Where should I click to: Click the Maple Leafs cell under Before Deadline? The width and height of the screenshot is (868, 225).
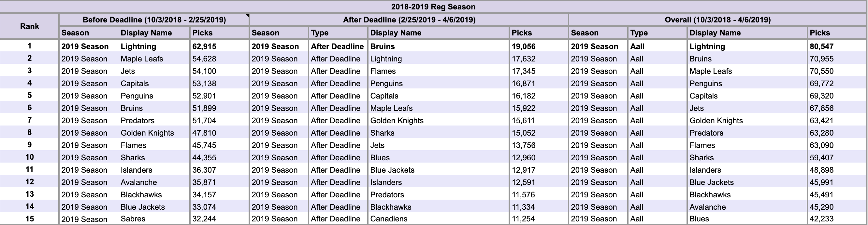(x=154, y=59)
